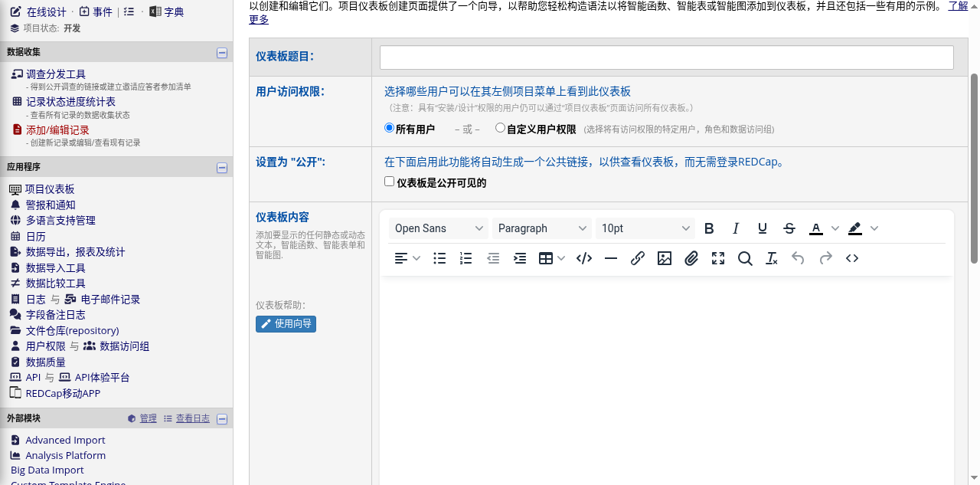
Task: Check the 仪表板是公开可见的 checkbox
Action: click(x=389, y=182)
